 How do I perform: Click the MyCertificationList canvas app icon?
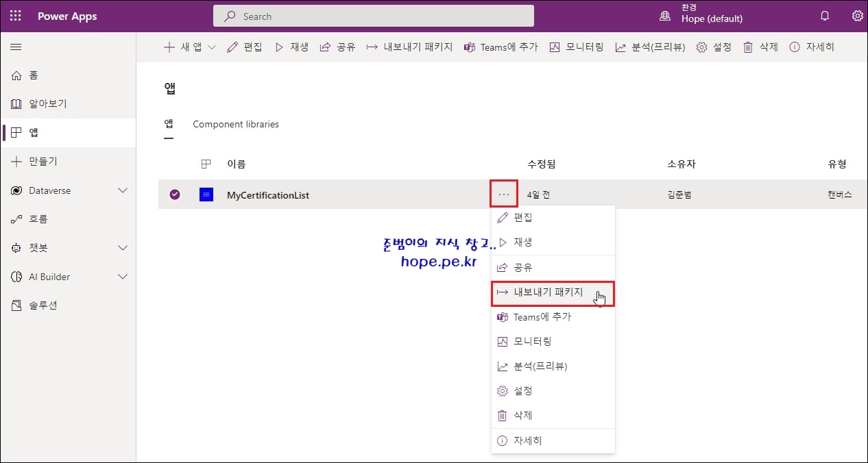click(x=206, y=195)
